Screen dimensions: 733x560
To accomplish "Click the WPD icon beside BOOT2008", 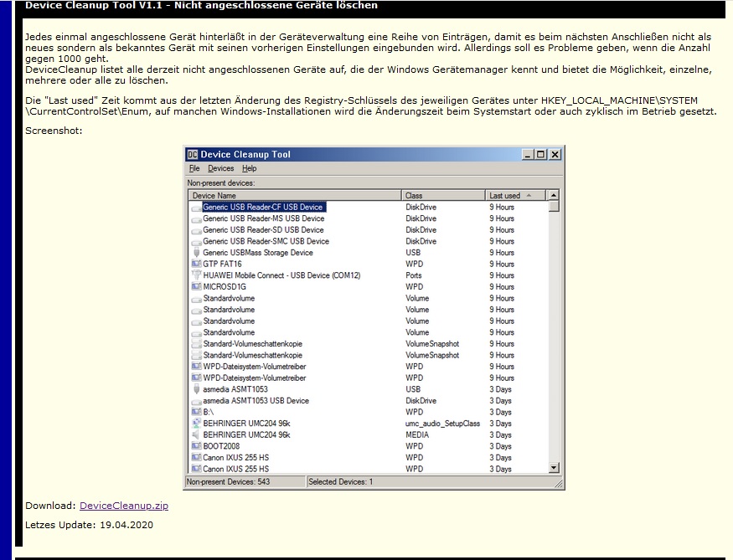I will coord(196,446).
